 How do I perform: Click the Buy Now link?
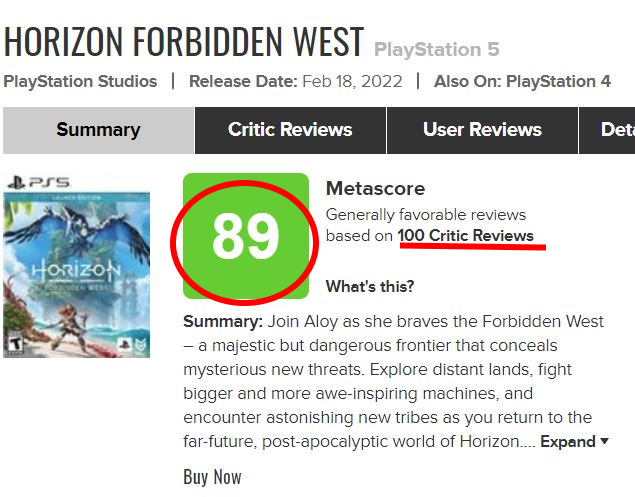212,477
